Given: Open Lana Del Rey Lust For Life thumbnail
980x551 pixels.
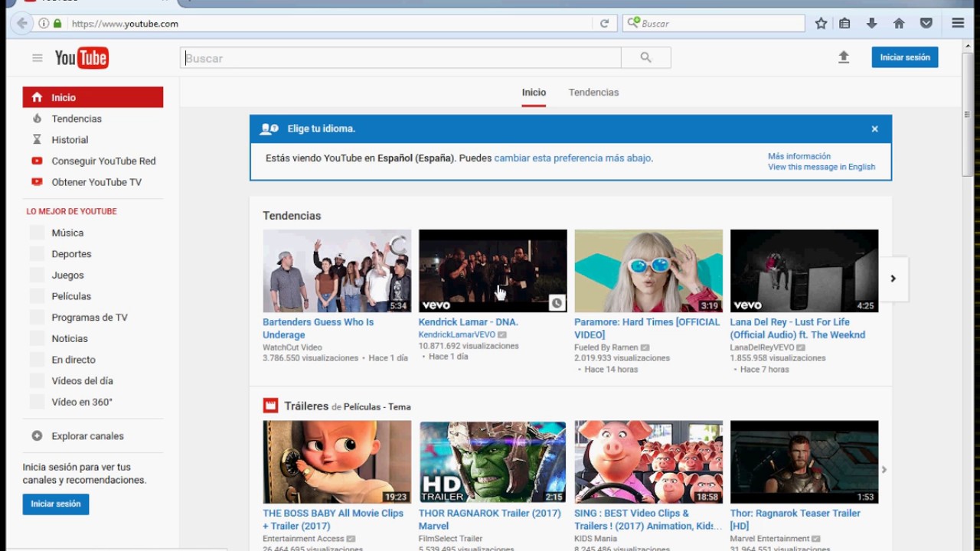Looking at the screenshot, I should pyautogui.click(x=804, y=271).
